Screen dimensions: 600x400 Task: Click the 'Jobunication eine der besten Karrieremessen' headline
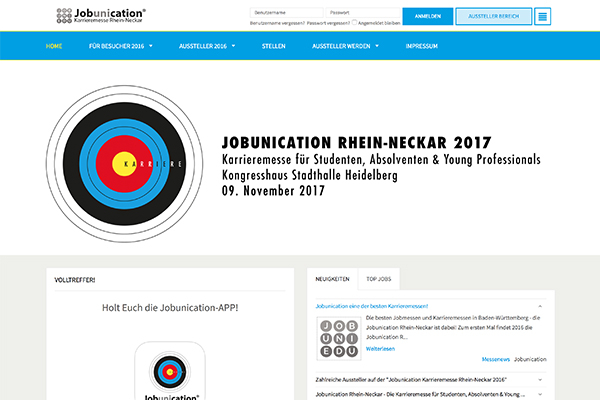pyautogui.click(x=372, y=306)
